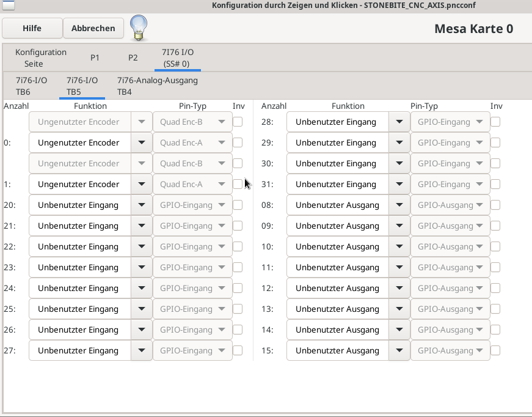Click the right Anzahl column header
The height and width of the screenshot is (417, 532).
[x=274, y=106]
